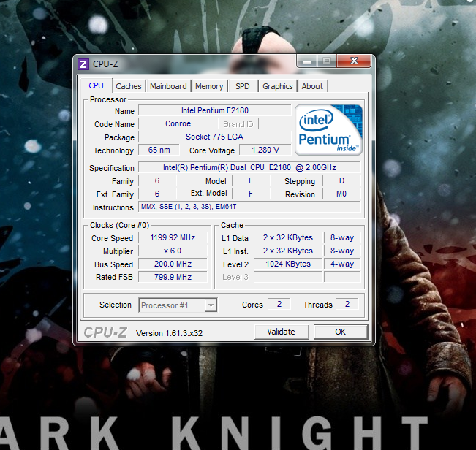Viewport: 476px width, 450px height.
Task: Click the Family value 6
Action: click(x=157, y=180)
